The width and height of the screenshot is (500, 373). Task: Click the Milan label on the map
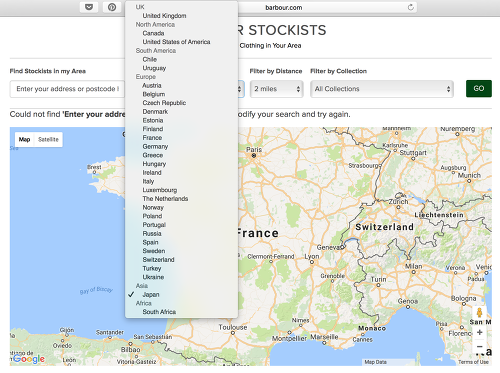tap(414, 266)
